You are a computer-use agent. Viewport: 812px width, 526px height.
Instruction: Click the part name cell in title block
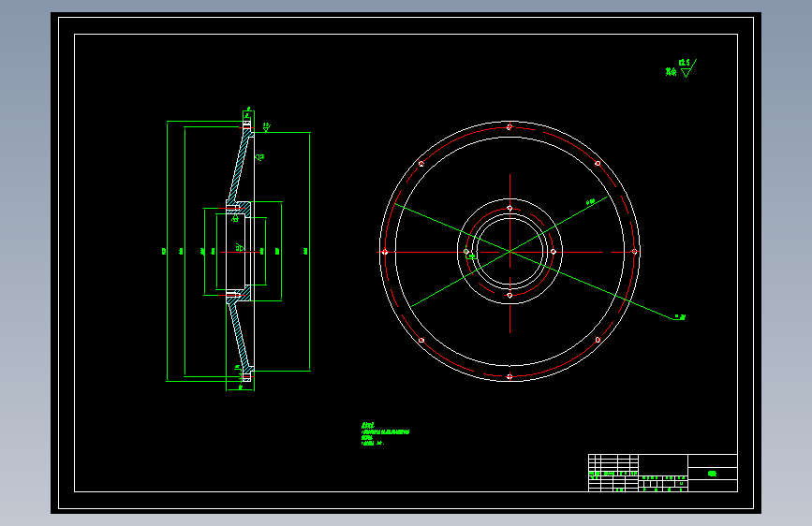[713, 474]
